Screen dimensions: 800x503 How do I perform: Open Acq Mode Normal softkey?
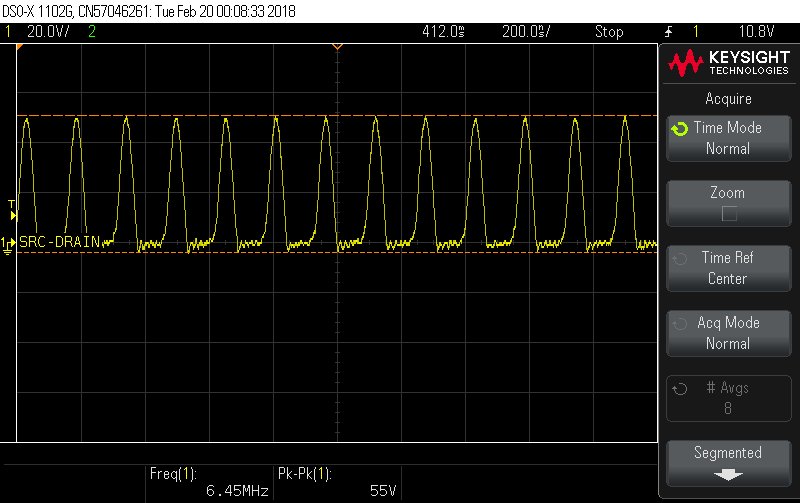(x=729, y=333)
